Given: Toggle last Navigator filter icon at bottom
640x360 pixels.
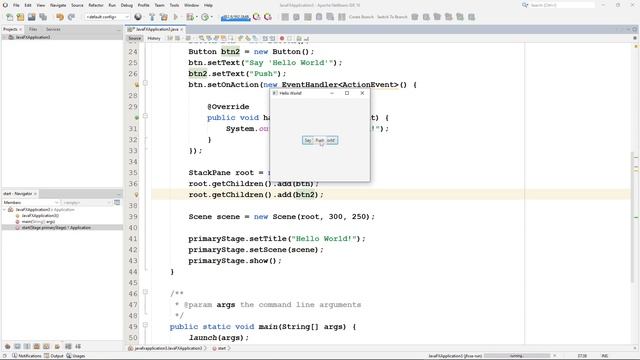Looking at the screenshot, I should coord(78,346).
